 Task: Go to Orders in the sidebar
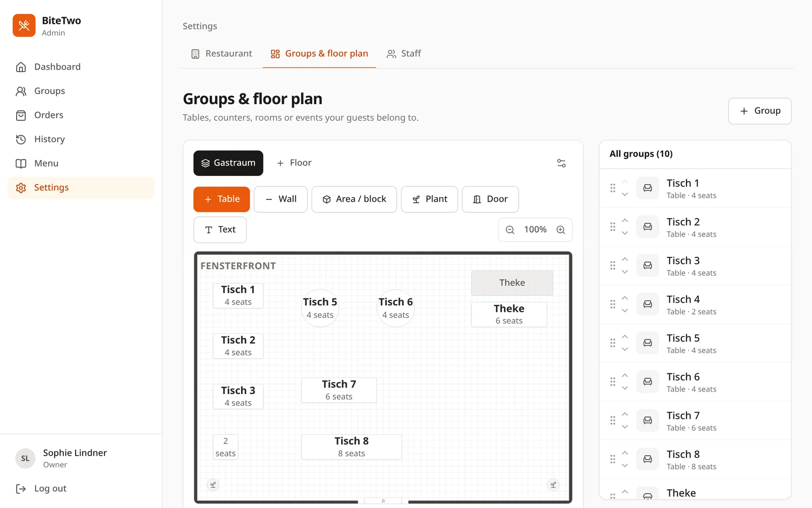pos(81,115)
